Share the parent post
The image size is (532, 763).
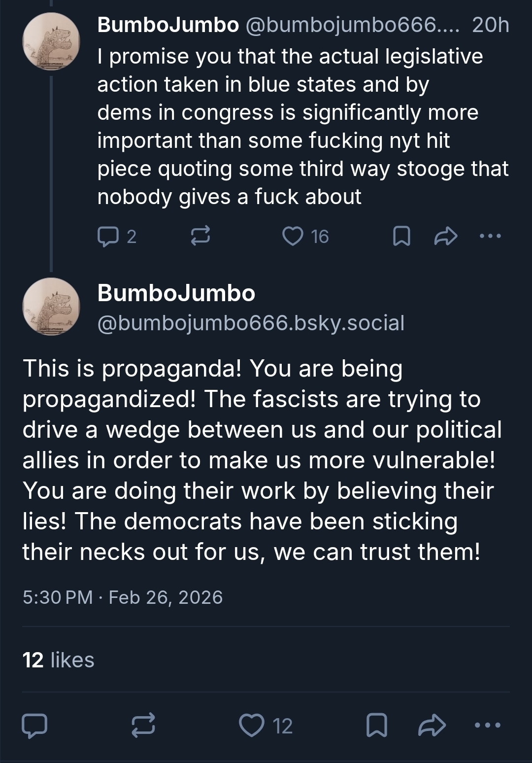[x=446, y=237]
